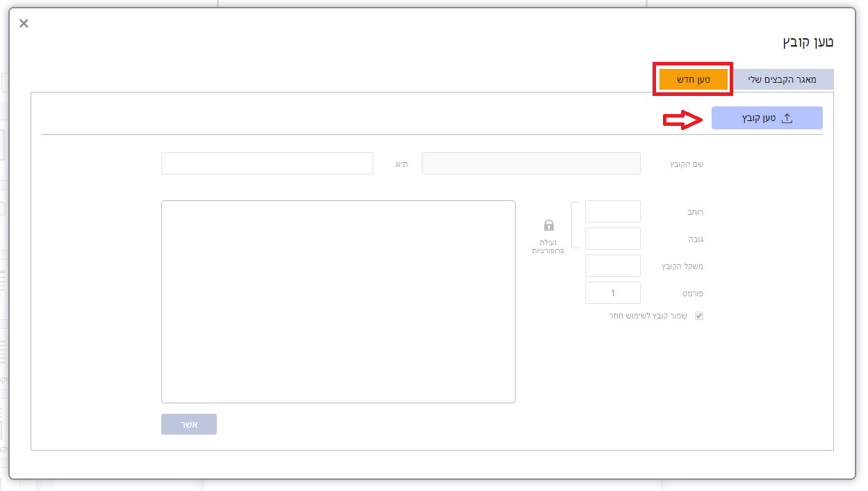Toggle the proportions lock padlock icon
Screen dimensions: 868x491
pyautogui.click(x=549, y=225)
